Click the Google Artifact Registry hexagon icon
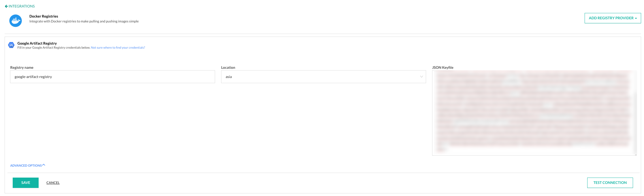 11,45
